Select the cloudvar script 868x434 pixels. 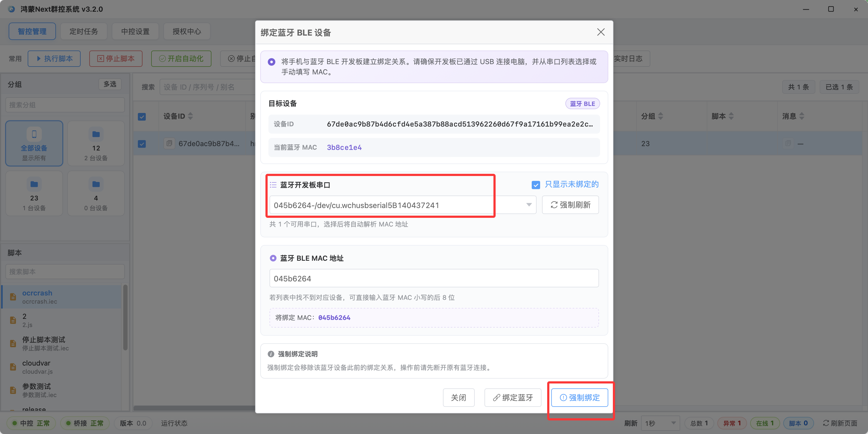click(x=62, y=367)
